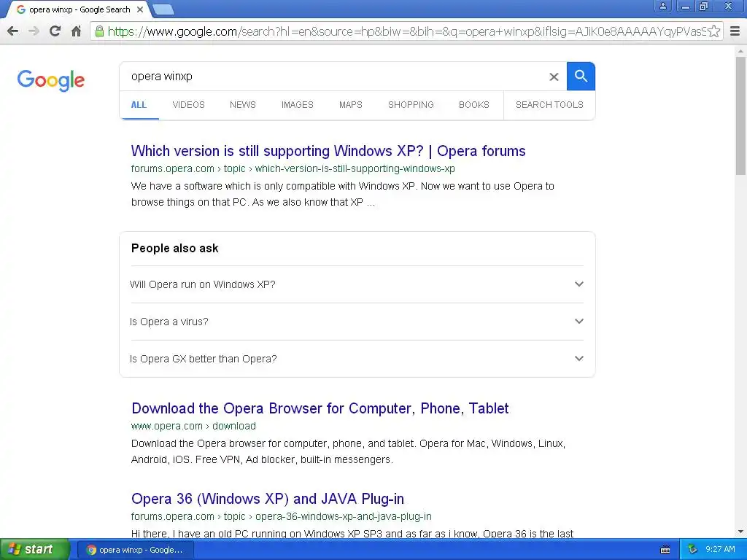Bookmark this page with the star icon
Image resolution: width=747 pixels, height=560 pixels.
[713, 31]
